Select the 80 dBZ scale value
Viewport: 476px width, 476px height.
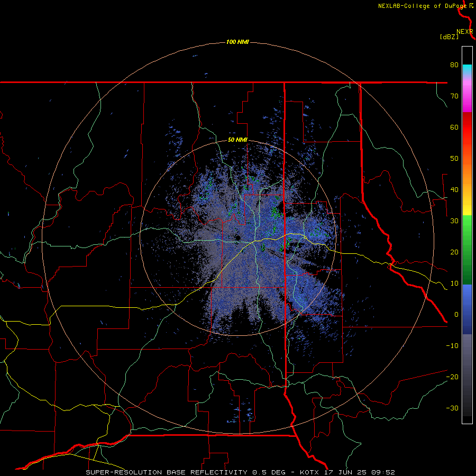point(454,65)
